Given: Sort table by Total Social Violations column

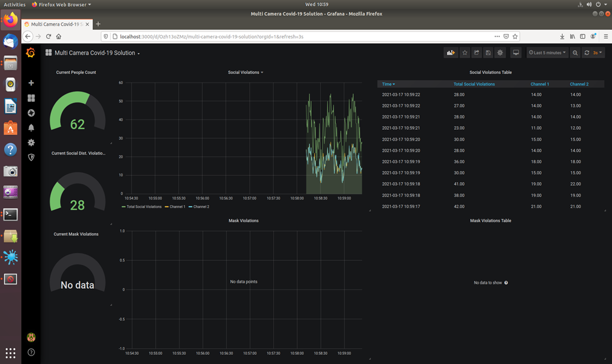Looking at the screenshot, I should (474, 84).
